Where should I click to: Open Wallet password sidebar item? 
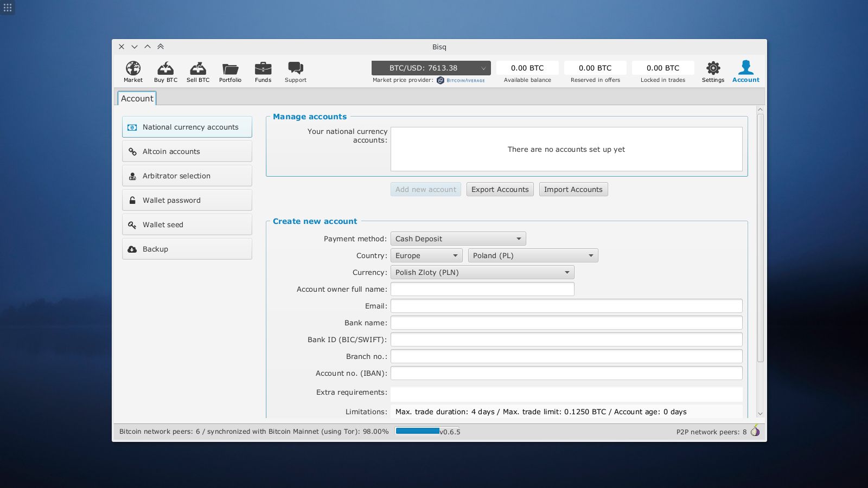pyautogui.click(x=187, y=200)
